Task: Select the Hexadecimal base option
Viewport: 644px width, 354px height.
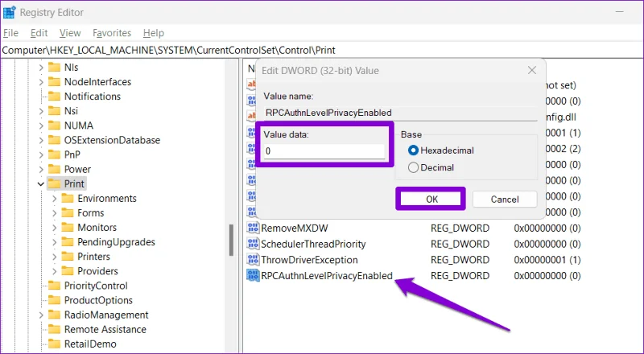Action: [440, 150]
